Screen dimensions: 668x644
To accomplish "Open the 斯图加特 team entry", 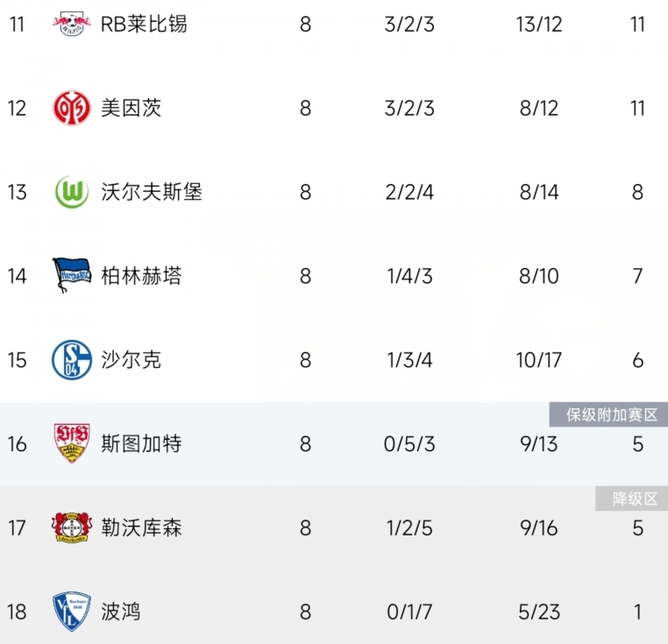I will pyautogui.click(x=141, y=443).
